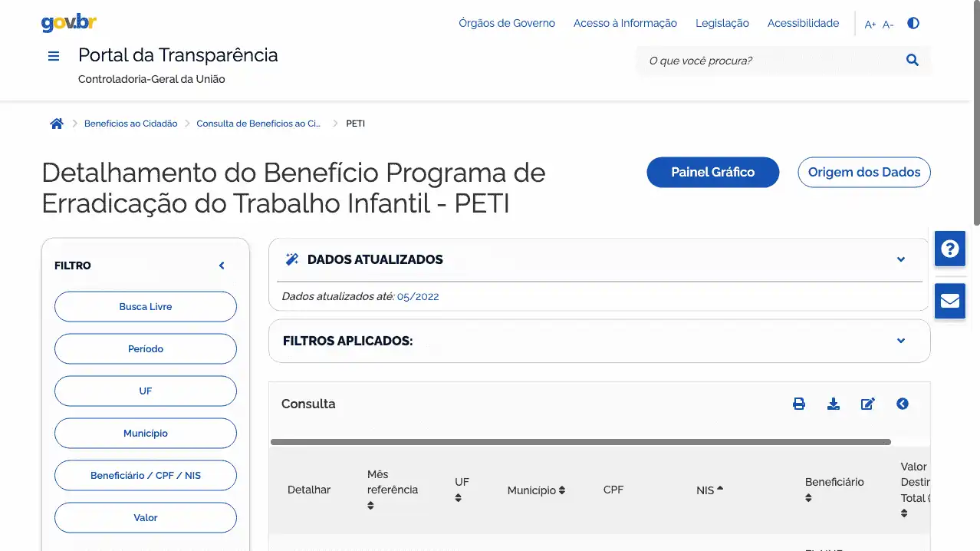Download the Consulta results
Image resolution: width=980 pixels, height=551 pixels.
tap(834, 404)
